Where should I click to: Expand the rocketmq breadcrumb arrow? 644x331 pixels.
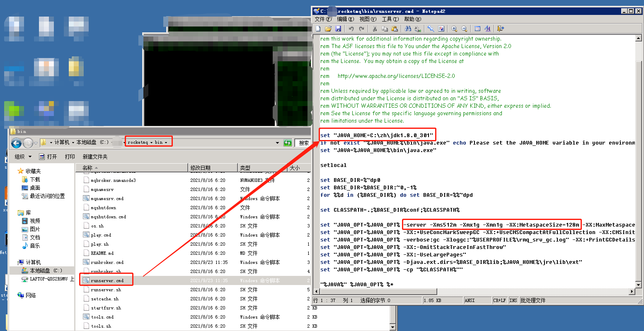tap(152, 143)
